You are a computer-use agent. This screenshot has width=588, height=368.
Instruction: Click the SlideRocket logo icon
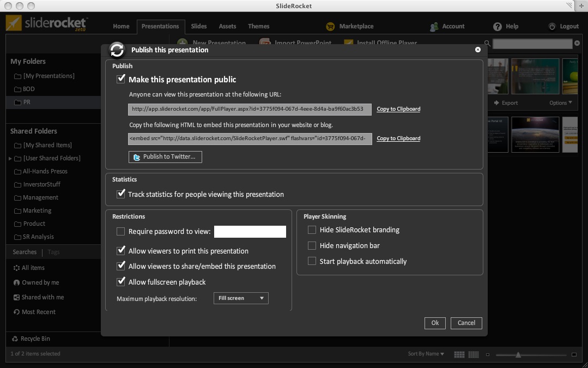[x=14, y=23]
